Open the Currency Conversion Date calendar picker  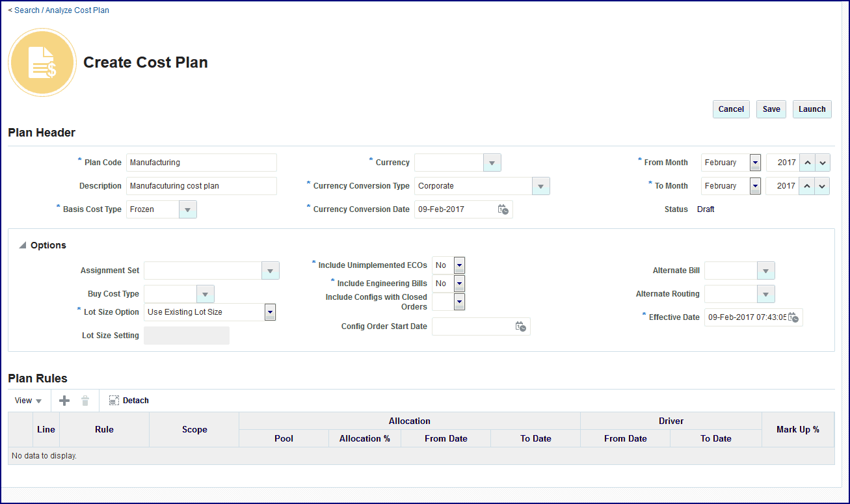[x=503, y=209]
